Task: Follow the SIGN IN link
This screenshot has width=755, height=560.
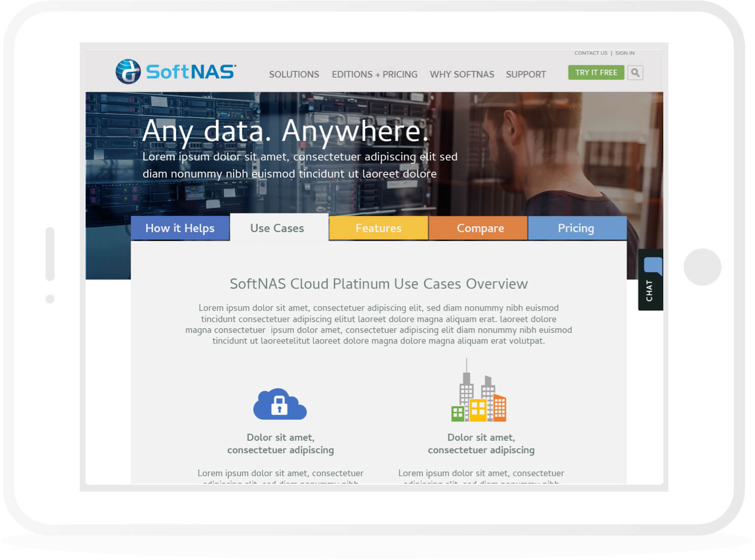Action: coord(625,53)
